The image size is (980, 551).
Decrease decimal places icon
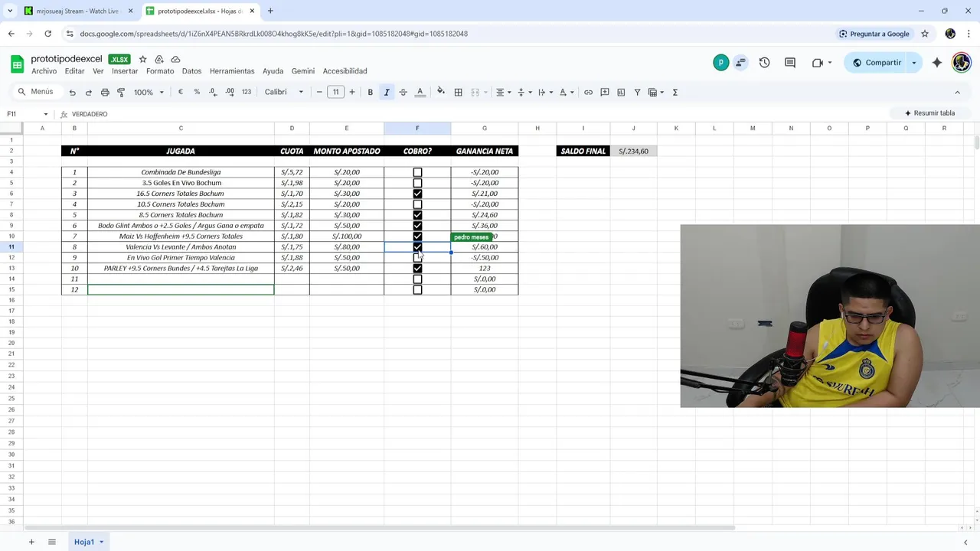point(213,92)
